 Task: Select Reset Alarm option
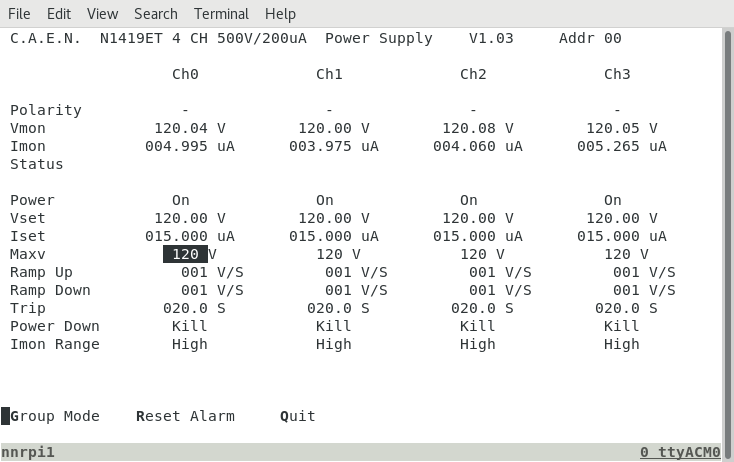(x=185, y=416)
